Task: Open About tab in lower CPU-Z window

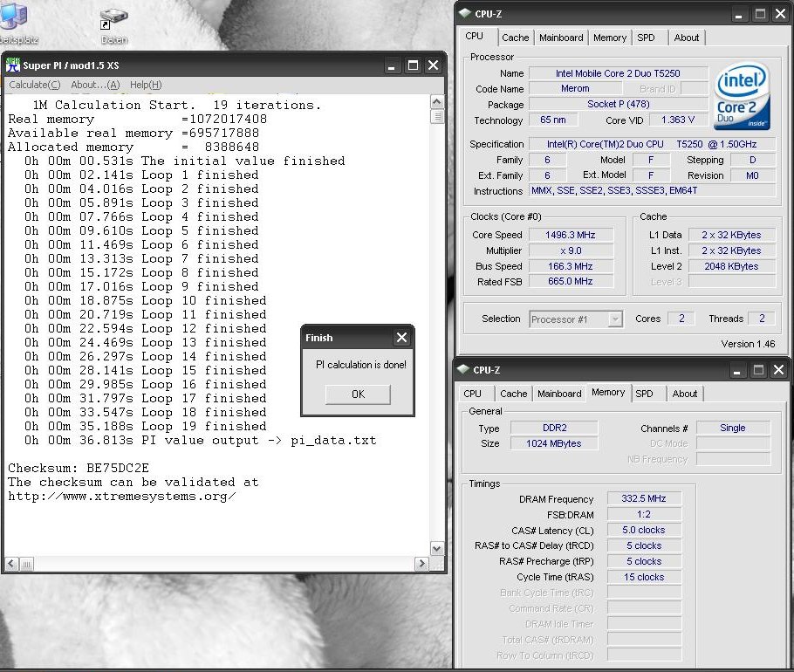Action: [x=685, y=394]
